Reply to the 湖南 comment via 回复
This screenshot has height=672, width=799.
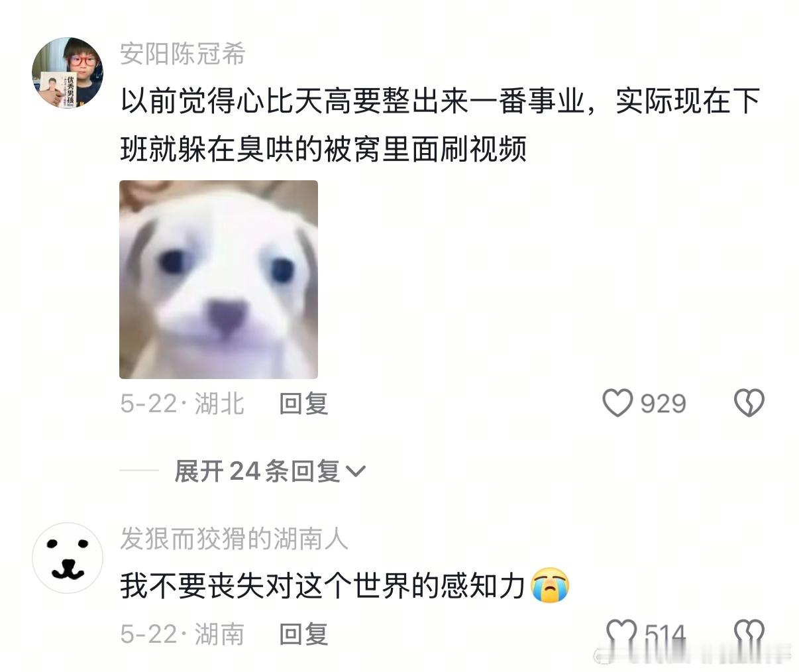coord(303,634)
